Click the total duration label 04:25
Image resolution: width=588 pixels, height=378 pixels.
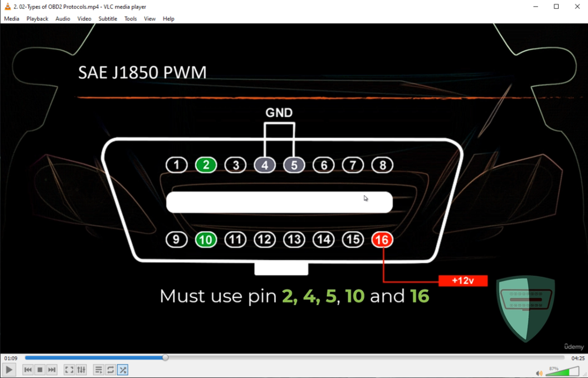pyautogui.click(x=577, y=358)
